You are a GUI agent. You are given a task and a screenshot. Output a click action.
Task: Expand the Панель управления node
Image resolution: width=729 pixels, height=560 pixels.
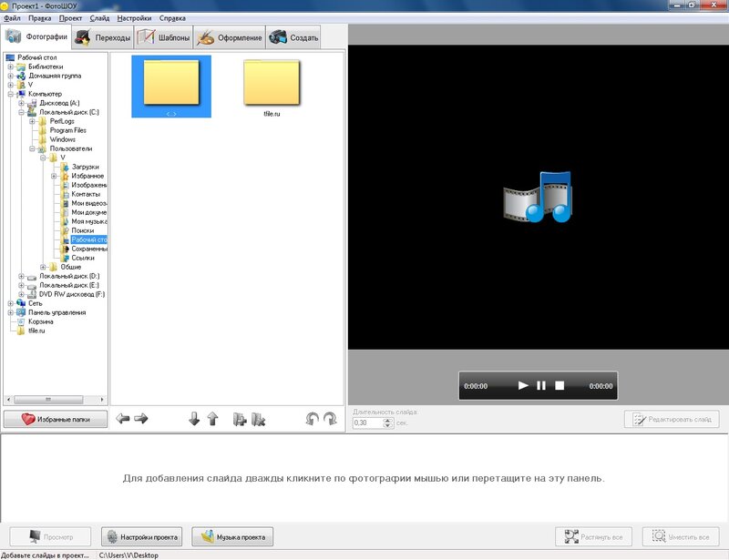click(10, 312)
